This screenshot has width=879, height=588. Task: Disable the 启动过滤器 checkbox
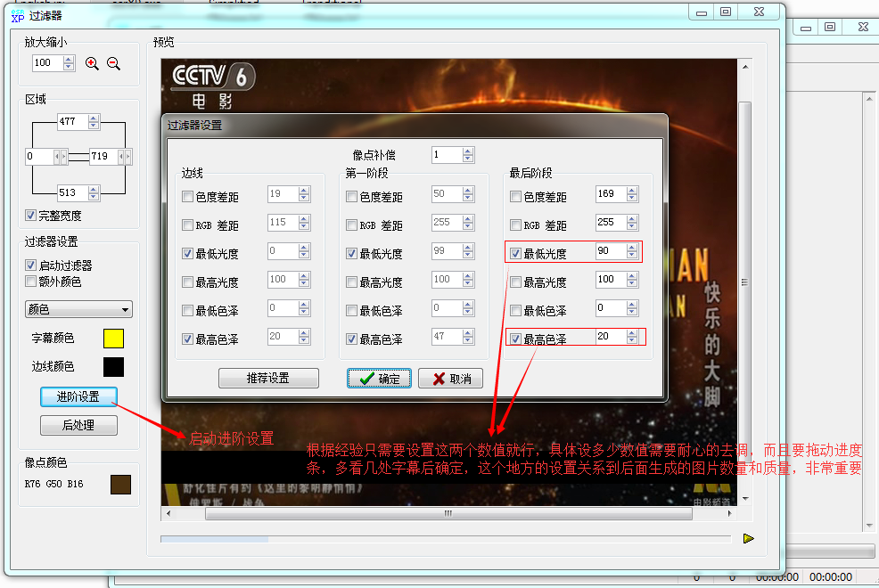31,265
